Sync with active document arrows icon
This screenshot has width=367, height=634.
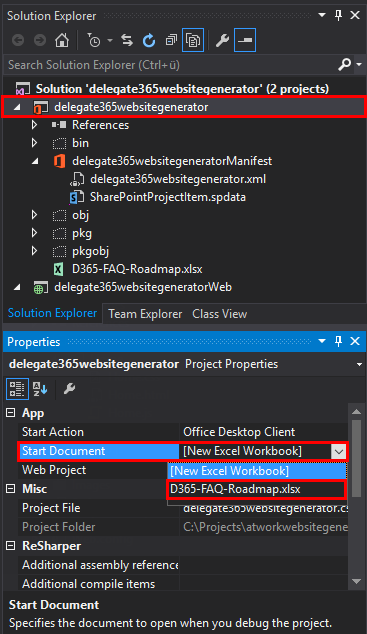click(127, 40)
